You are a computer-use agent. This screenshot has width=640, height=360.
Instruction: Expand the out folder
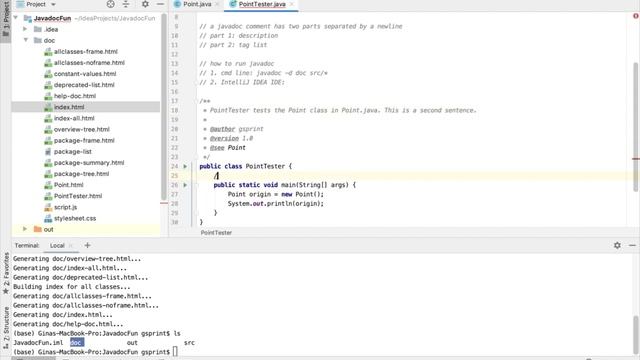tap(25, 229)
